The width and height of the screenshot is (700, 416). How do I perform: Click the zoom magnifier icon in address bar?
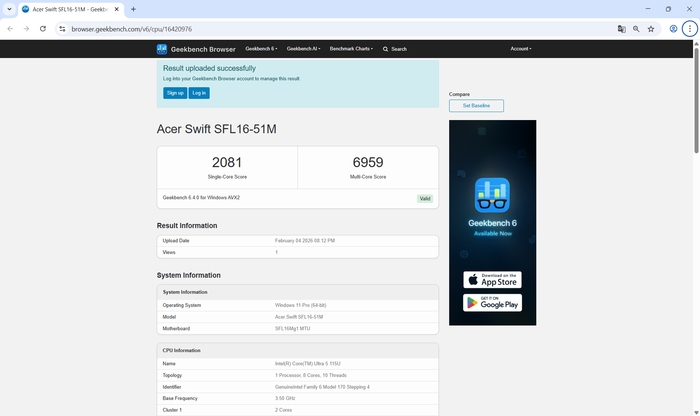(x=636, y=29)
